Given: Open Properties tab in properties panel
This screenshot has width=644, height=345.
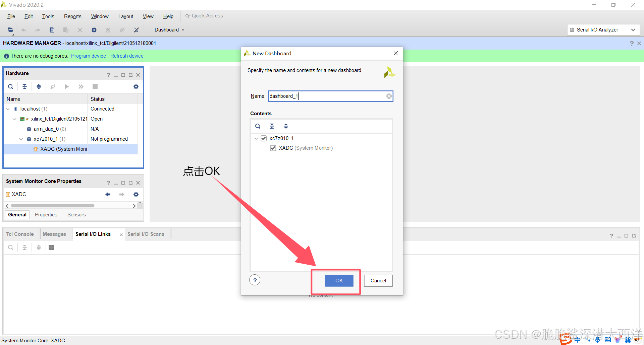Looking at the screenshot, I should pos(46,215).
